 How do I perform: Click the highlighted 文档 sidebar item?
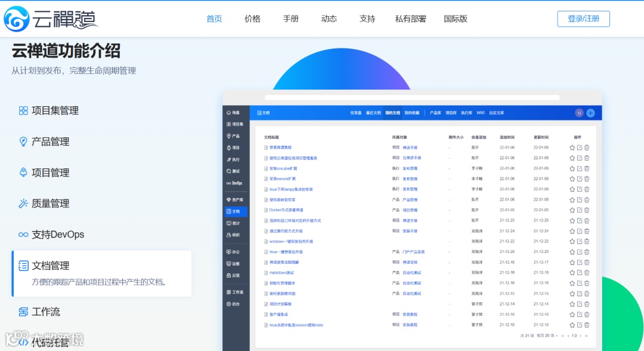[236, 211]
